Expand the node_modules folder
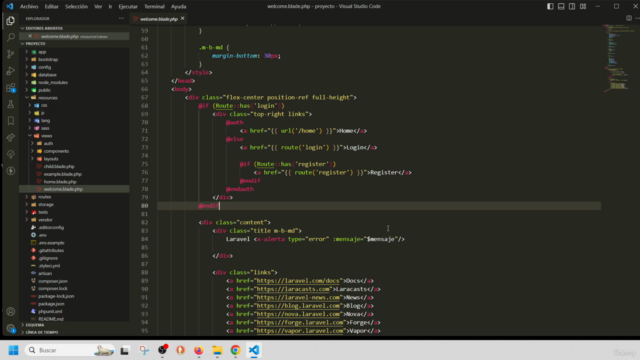The height and width of the screenshot is (360, 640). (53, 82)
